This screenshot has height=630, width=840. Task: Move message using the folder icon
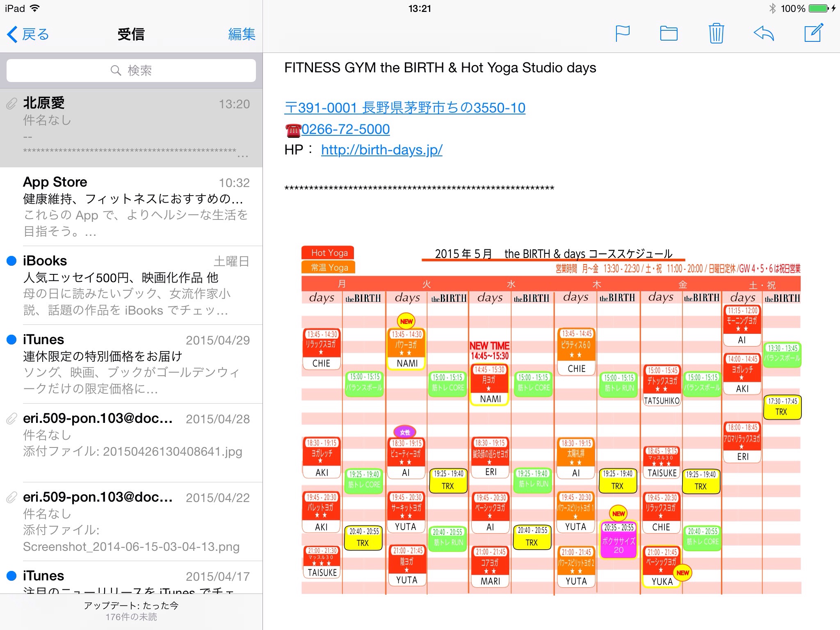tap(669, 34)
